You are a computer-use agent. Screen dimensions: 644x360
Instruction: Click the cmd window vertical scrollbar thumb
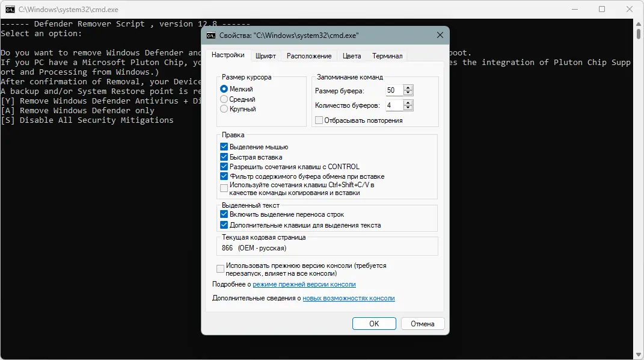639,33
